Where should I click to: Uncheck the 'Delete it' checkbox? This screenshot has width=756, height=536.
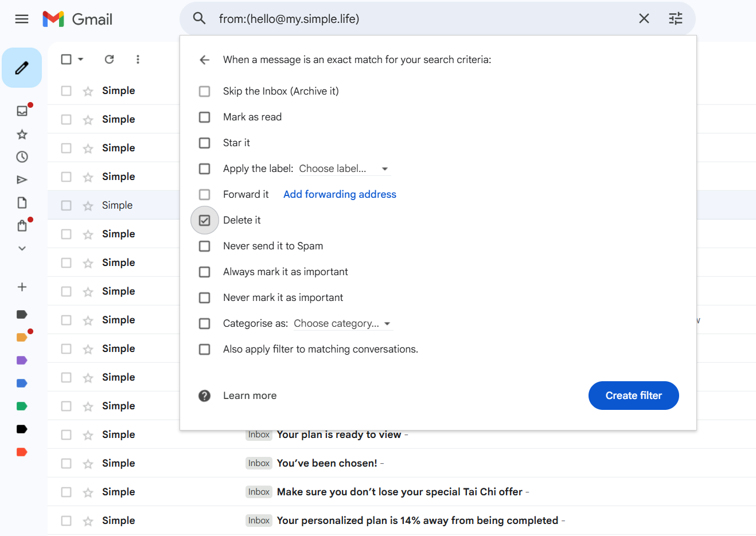click(x=204, y=220)
